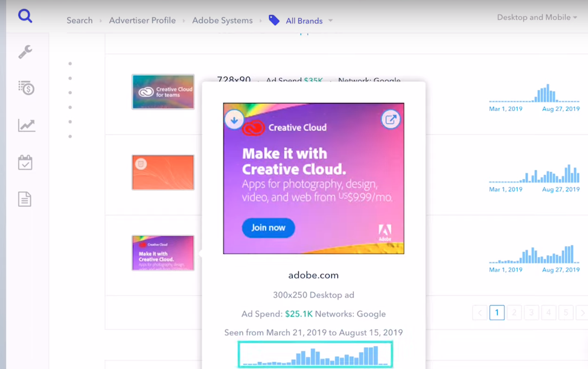Click the blue tag icon beside All Brands

pyautogui.click(x=274, y=20)
